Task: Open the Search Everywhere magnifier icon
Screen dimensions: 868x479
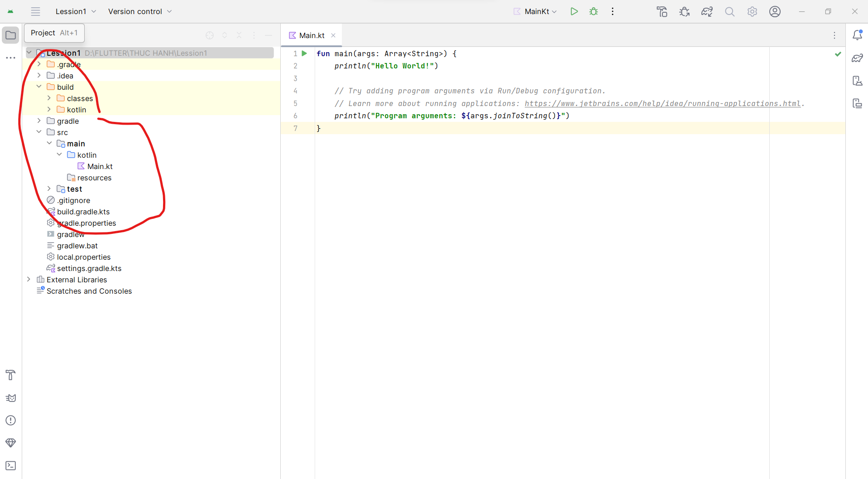Action: (x=729, y=11)
